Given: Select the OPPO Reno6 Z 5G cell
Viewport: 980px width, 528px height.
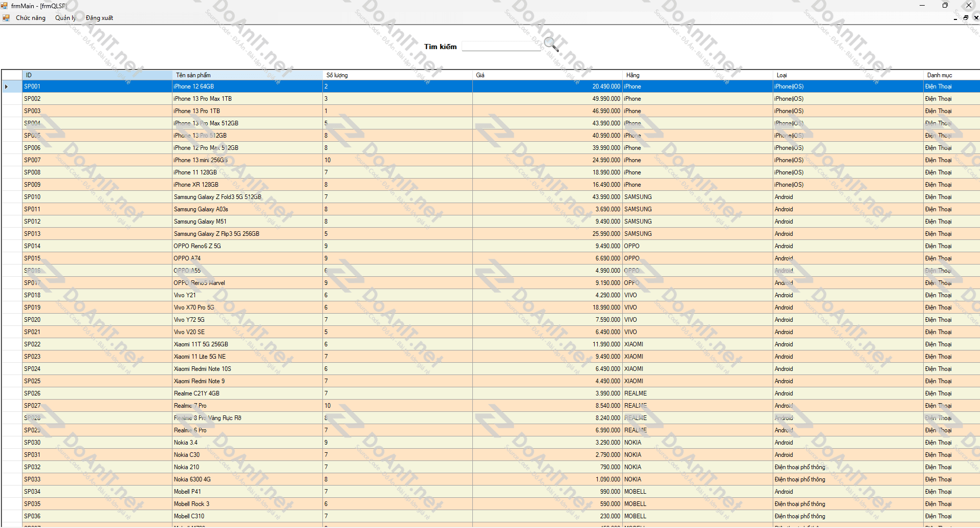Looking at the screenshot, I should (x=248, y=246).
